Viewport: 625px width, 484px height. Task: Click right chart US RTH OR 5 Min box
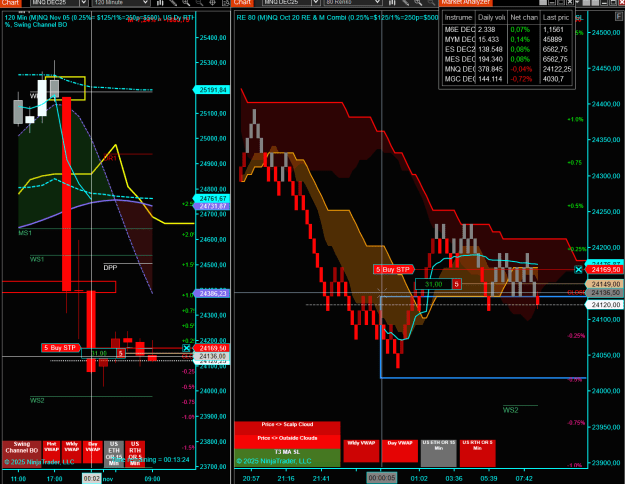pyautogui.click(x=477, y=453)
